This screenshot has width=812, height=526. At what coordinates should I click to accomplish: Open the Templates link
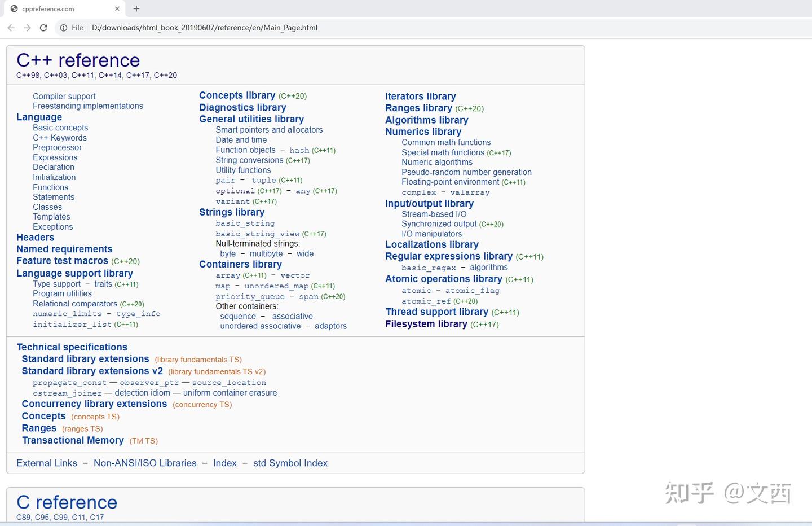(x=51, y=217)
